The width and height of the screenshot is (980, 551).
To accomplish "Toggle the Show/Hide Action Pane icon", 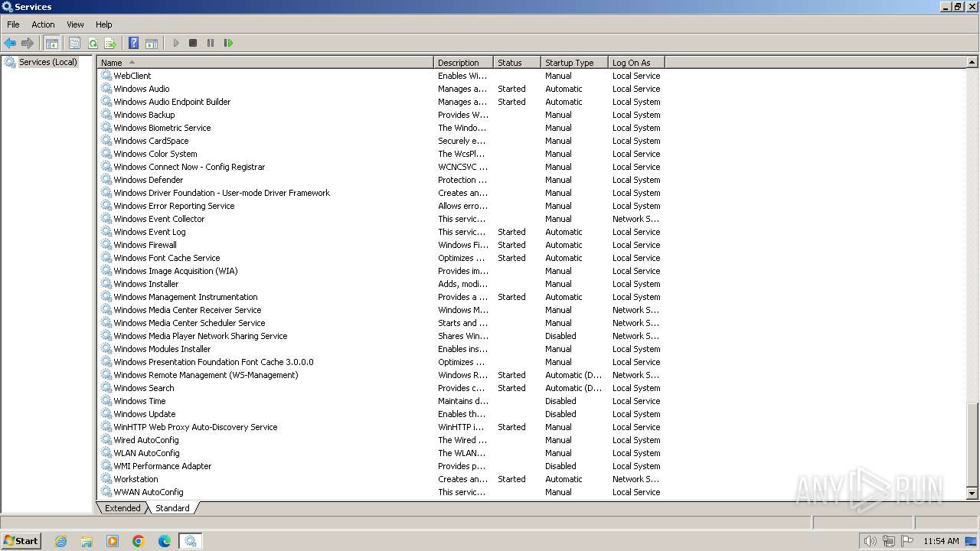I will pos(152,43).
